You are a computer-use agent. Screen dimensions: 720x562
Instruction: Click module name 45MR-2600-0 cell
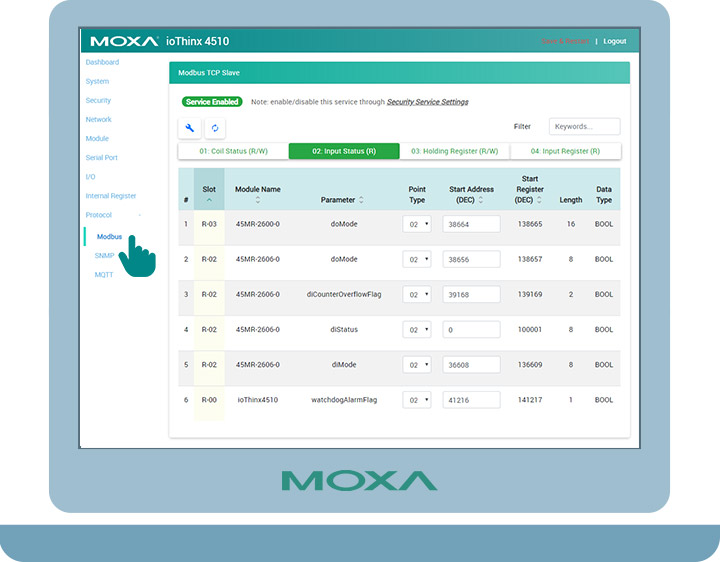click(258, 224)
